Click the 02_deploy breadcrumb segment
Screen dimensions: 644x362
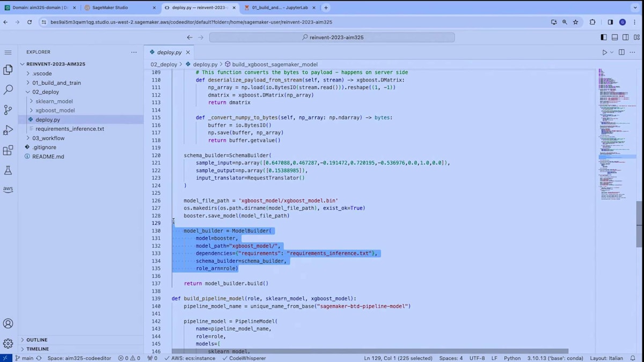pyautogui.click(x=164, y=64)
